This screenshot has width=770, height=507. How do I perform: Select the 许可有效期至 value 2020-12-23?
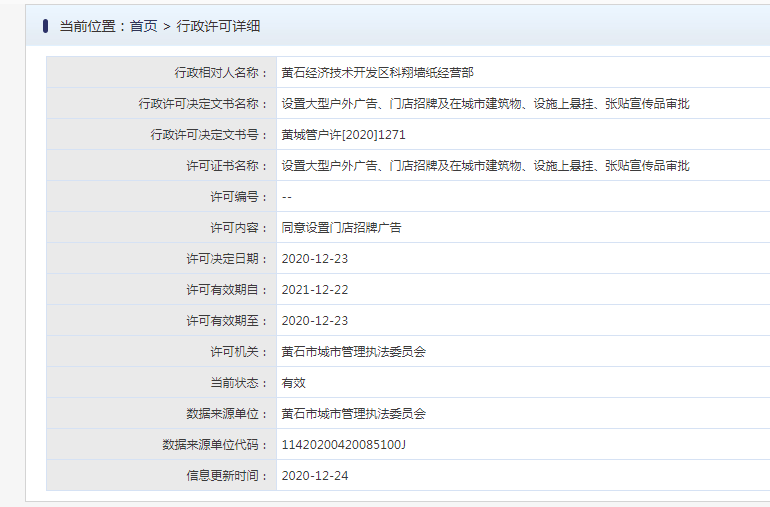[x=315, y=321]
